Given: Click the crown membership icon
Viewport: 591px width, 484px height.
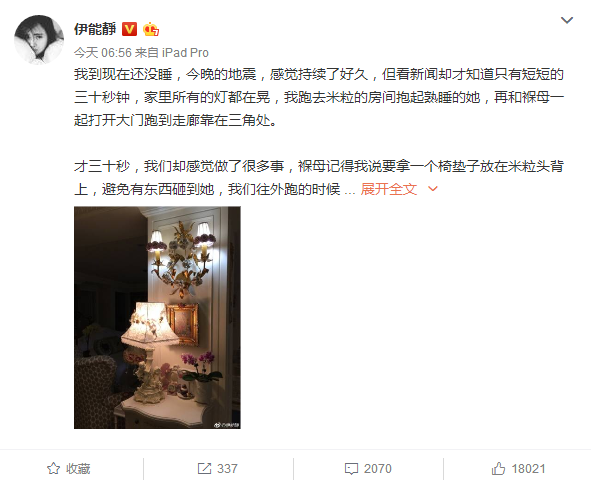Looking at the screenshot, I should pos(151,29).
